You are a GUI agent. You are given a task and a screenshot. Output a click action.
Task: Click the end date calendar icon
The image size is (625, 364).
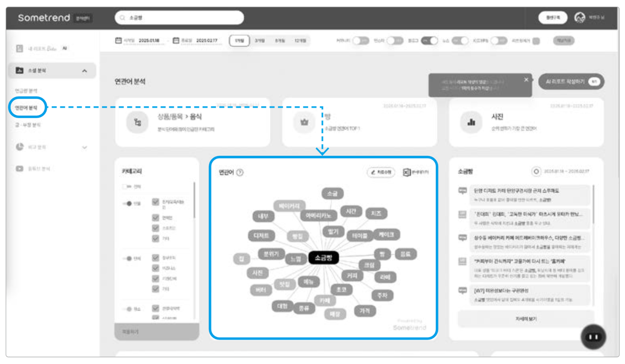click(x=176, y=41)
